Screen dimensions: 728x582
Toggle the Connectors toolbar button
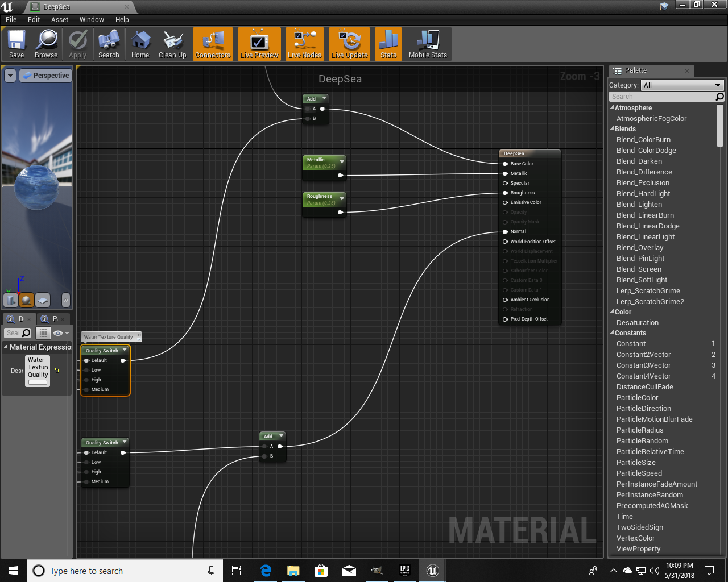[x=213, y=44]
